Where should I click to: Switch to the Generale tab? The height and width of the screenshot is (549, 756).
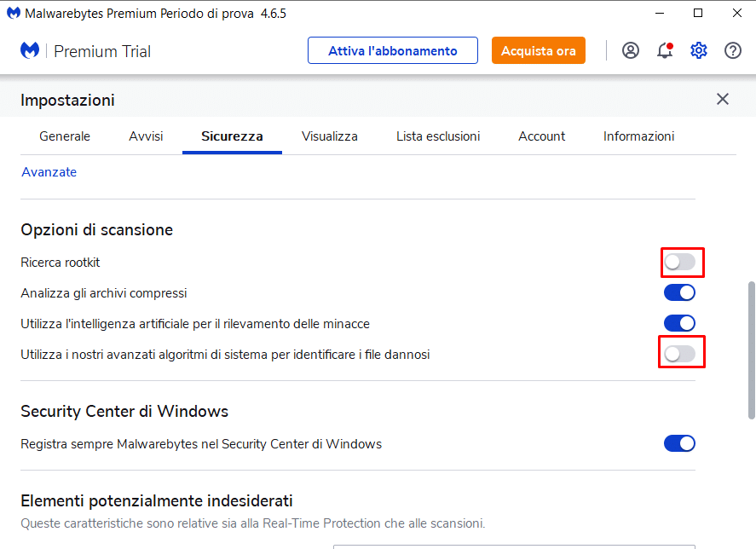(65, 136)
